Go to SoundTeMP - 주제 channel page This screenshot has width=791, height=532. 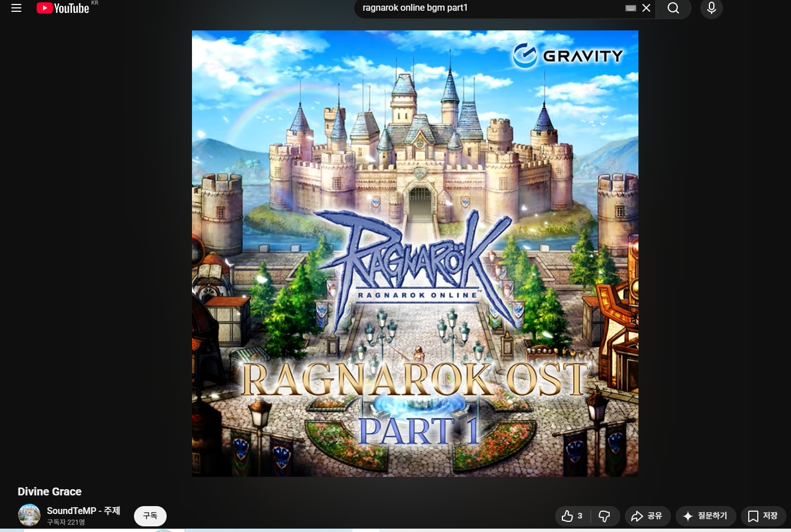pyautogui.click(x=83, y=511)
